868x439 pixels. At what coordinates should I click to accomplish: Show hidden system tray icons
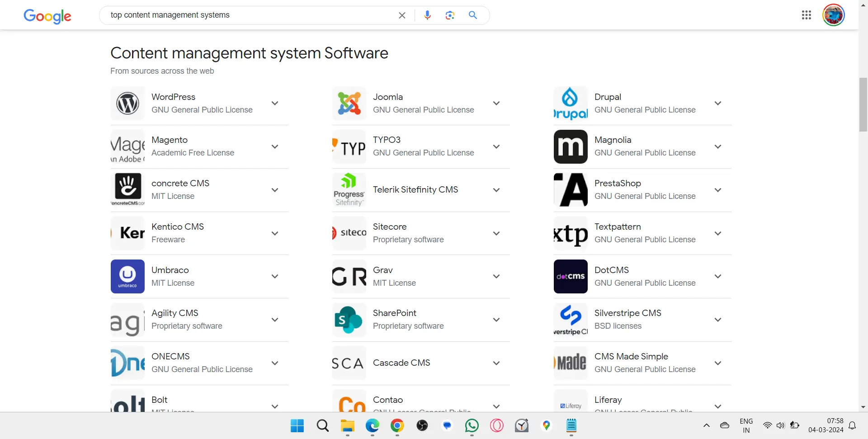(707, 425)
